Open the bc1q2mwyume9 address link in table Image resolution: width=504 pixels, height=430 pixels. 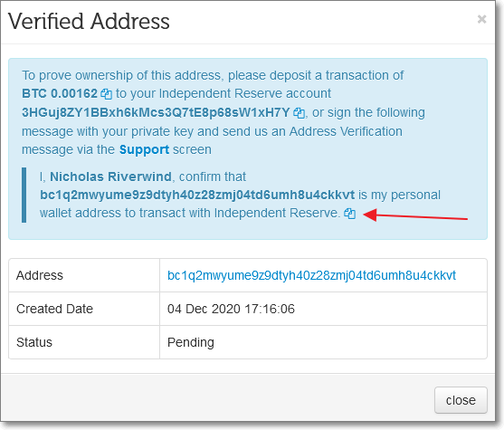[311, 275]
